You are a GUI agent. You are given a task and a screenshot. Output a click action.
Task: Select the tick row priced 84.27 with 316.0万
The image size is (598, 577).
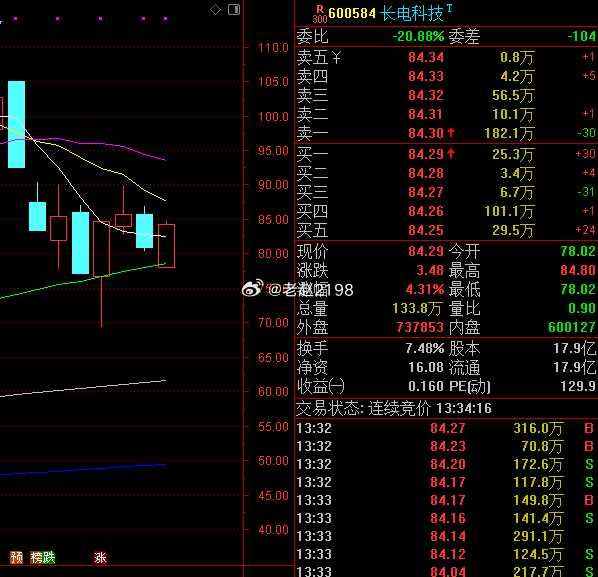[446, 428]
